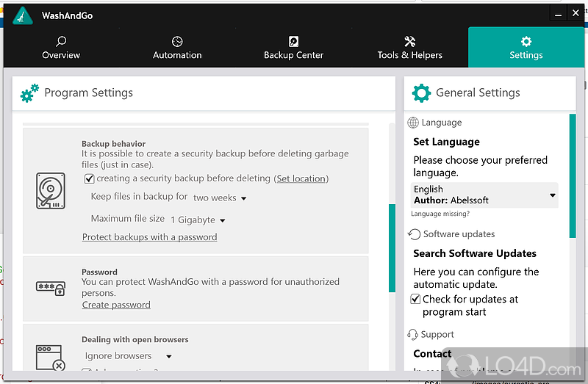Uncheck creating a security backup before deleting
This screenshot has width=588, height=384.
tap(89, 178)
